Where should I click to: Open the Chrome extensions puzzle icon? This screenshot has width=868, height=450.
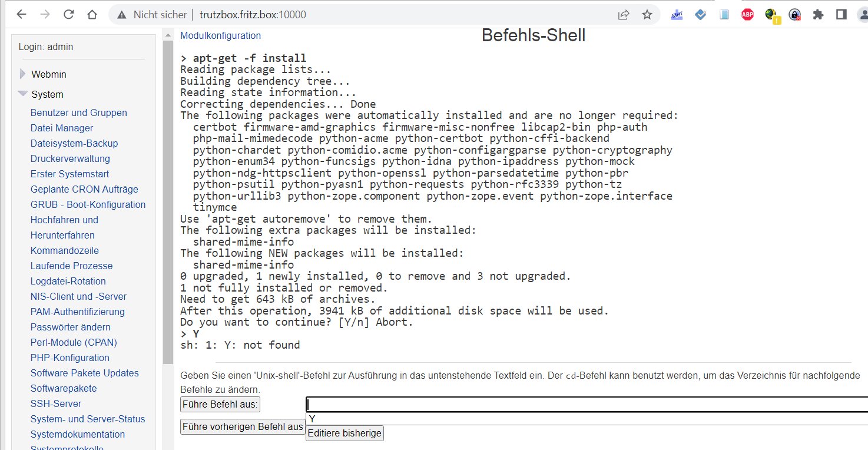[818, 15]
